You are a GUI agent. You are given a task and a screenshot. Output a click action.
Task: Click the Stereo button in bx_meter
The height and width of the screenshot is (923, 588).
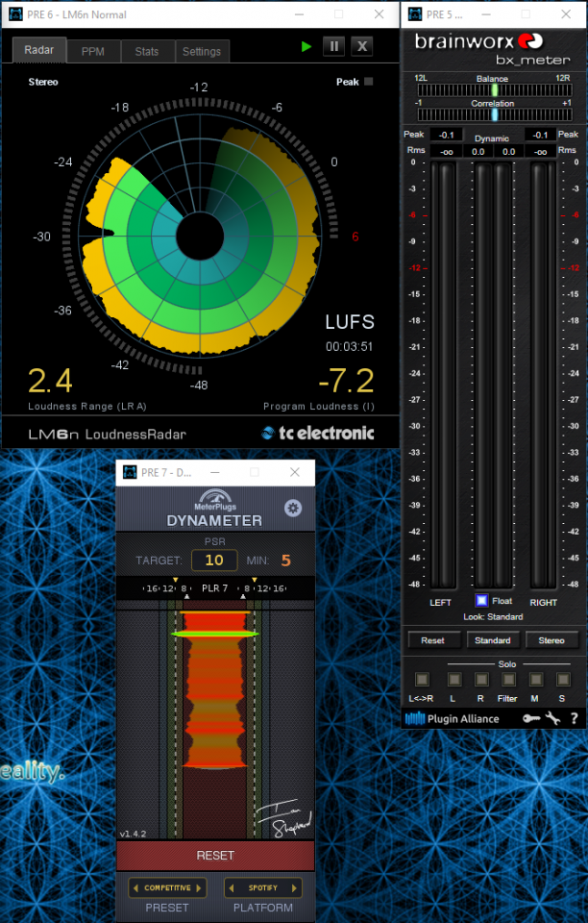tap(551, 640)
